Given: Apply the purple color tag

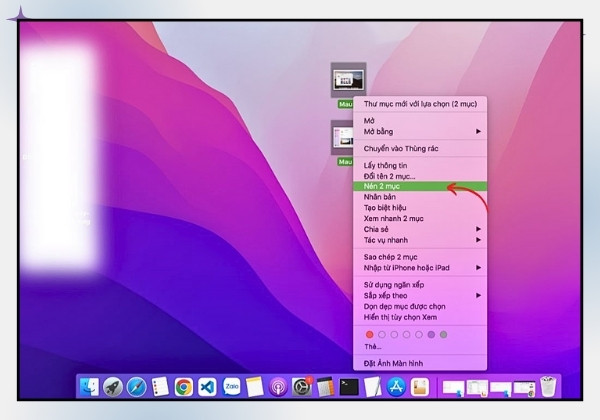Looking at the screenshot, I should coord(431,335).
